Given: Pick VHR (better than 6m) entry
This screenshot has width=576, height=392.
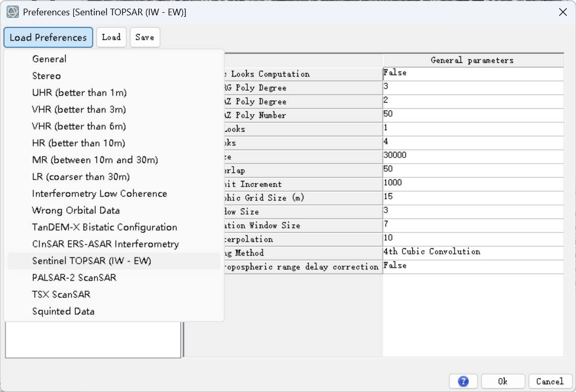Looking at the screenshot, I should pos(114,126).
